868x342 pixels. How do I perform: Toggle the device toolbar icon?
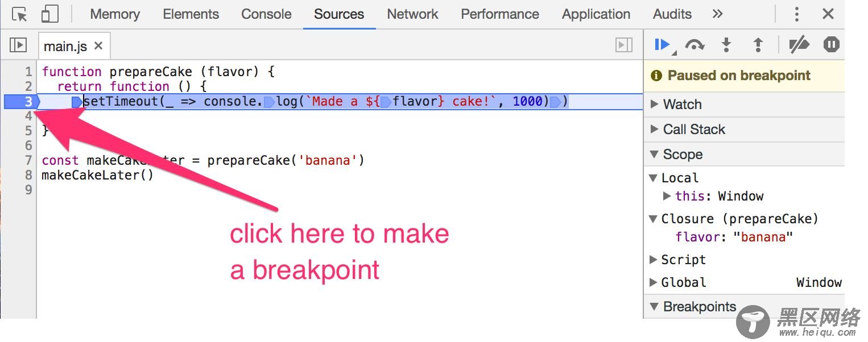(x=50, y=14)
